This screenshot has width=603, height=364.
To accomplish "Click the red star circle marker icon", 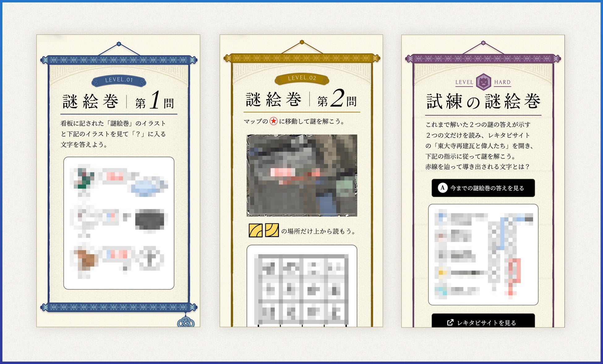I will coord(273,121).
